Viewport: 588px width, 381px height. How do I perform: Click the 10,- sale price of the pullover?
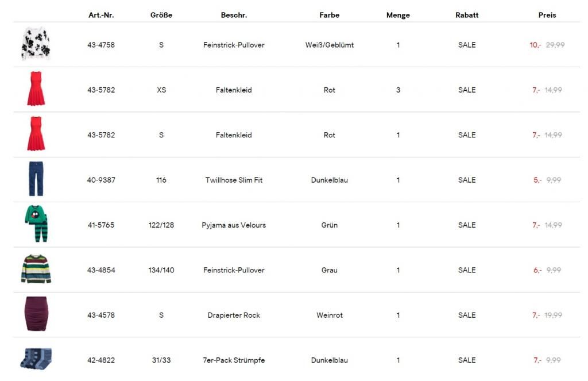tap(535, 45)
